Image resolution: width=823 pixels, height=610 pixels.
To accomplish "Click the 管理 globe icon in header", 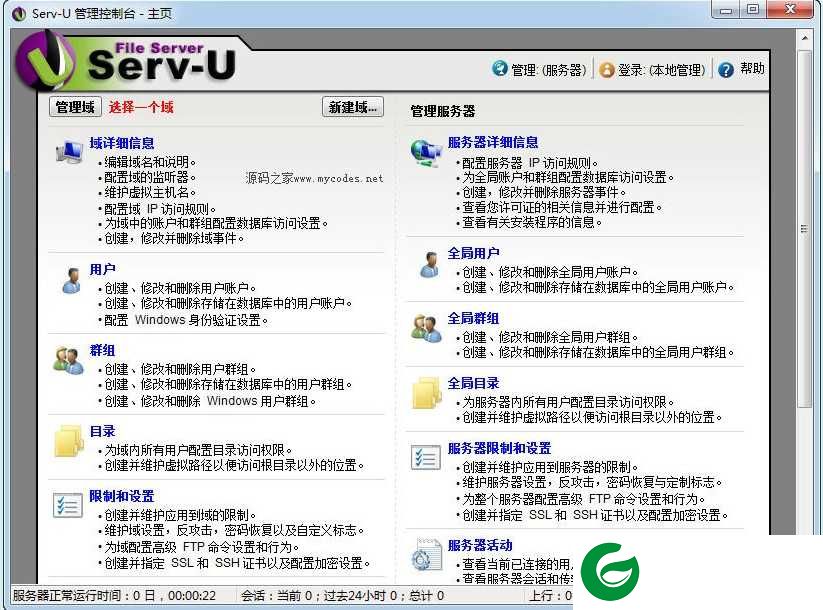I will point(500,68).
